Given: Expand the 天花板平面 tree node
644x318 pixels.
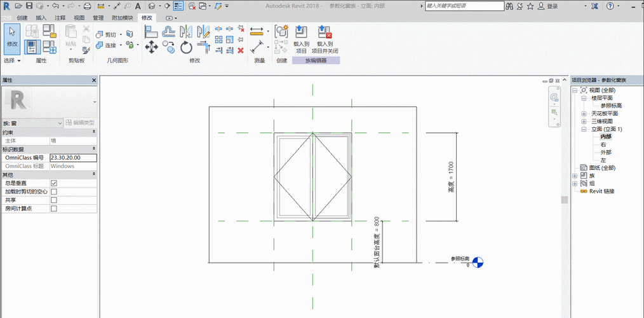Looking at the screenshot, I should [x=584, y=113].
